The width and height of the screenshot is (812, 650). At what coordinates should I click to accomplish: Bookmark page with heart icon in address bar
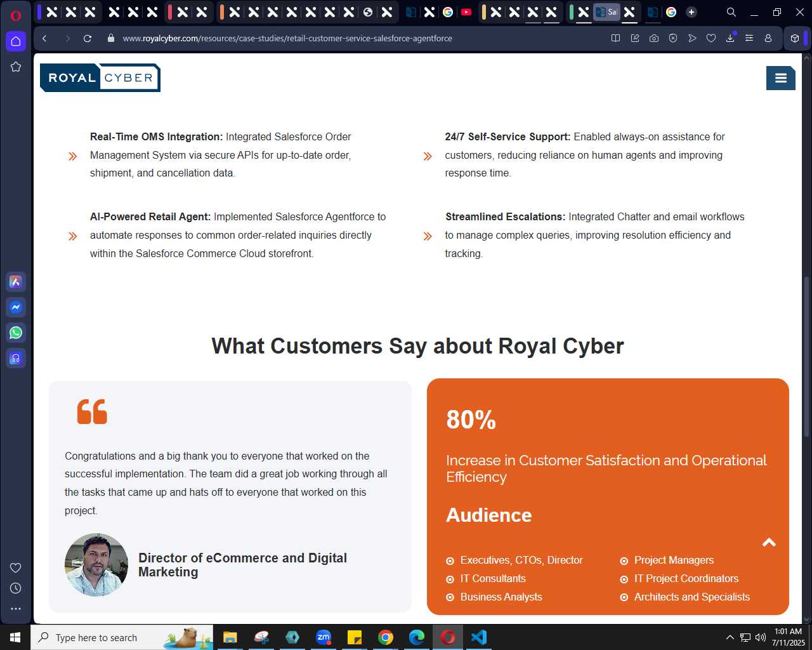click(711, 38)
